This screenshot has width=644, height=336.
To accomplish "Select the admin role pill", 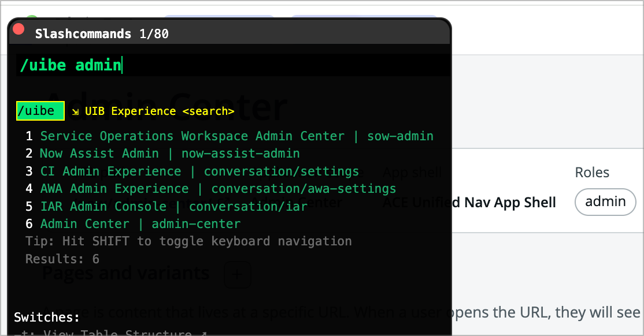I will [605, 202].
